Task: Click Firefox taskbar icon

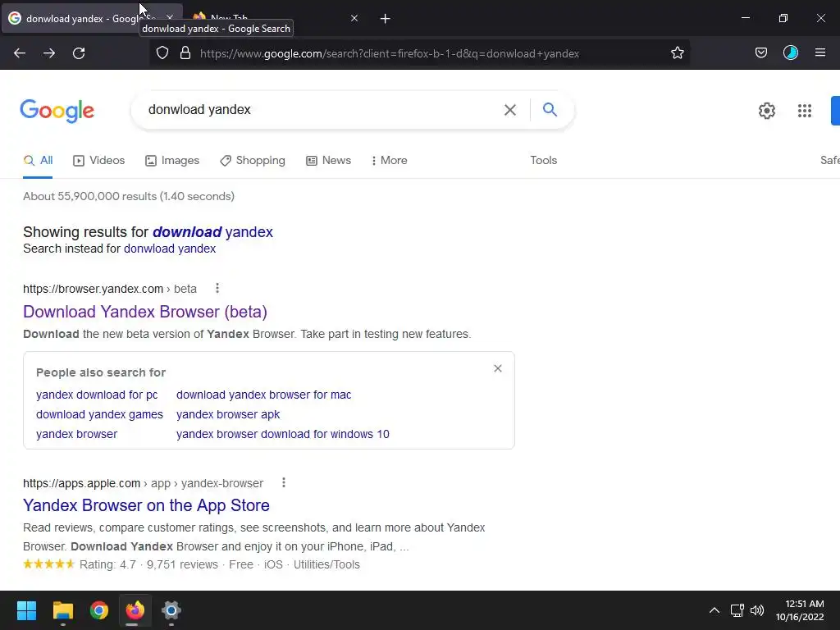Action: [x=135, y=610]
